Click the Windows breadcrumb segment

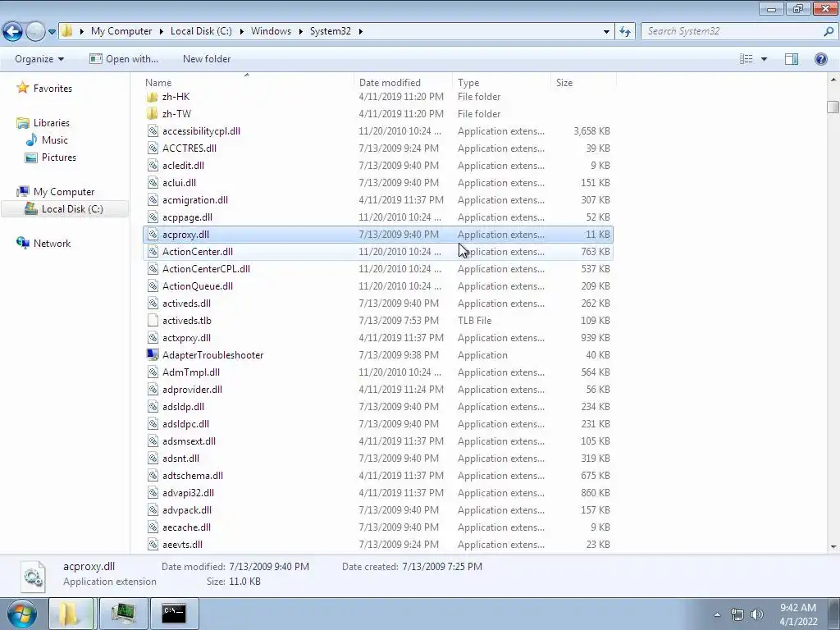click(x=271, y=31)
